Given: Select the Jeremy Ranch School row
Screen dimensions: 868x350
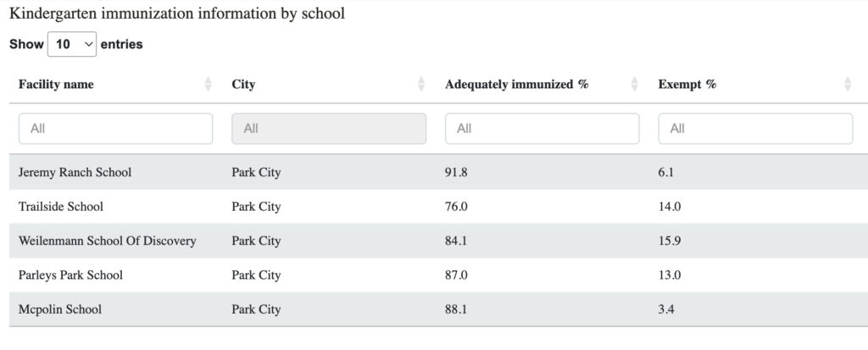Looking at the screenshot, I should tap(438, 172).
